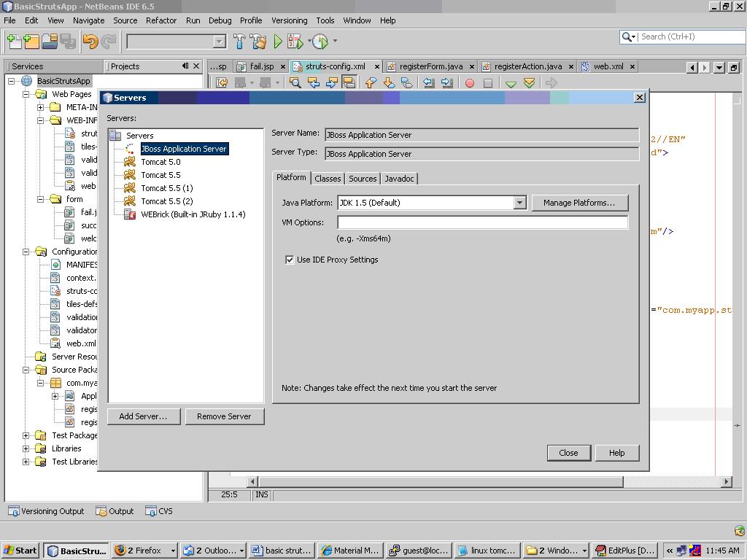Expand the Libraries node

(x=26, y=448)
